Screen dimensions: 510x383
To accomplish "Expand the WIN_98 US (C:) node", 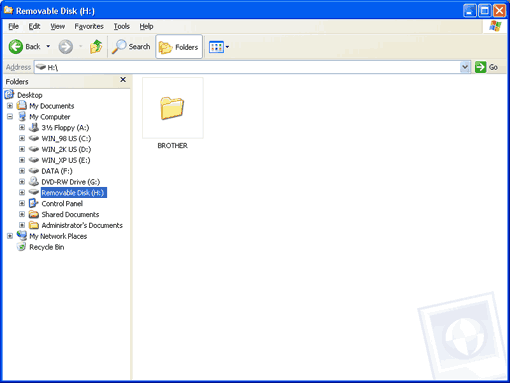I will pos(22,138).
